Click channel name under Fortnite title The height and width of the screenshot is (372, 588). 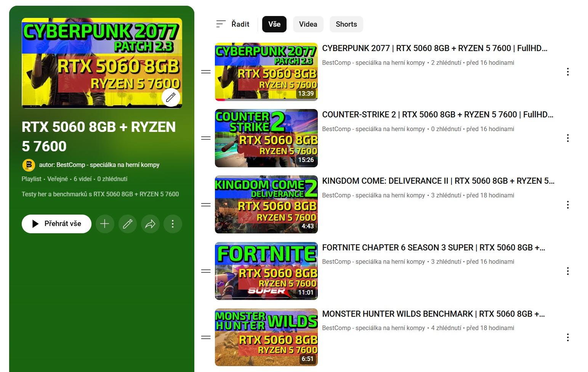pos(373,261)
